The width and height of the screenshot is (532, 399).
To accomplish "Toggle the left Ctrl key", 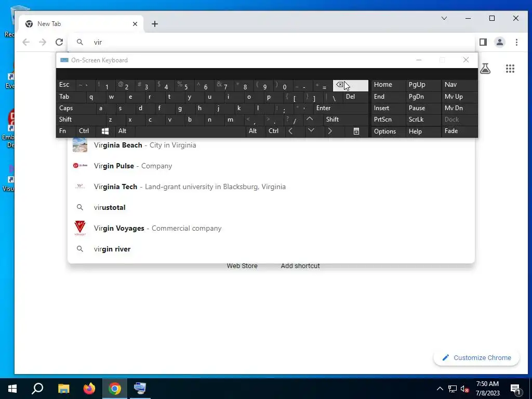I will (x=86, y=131).
